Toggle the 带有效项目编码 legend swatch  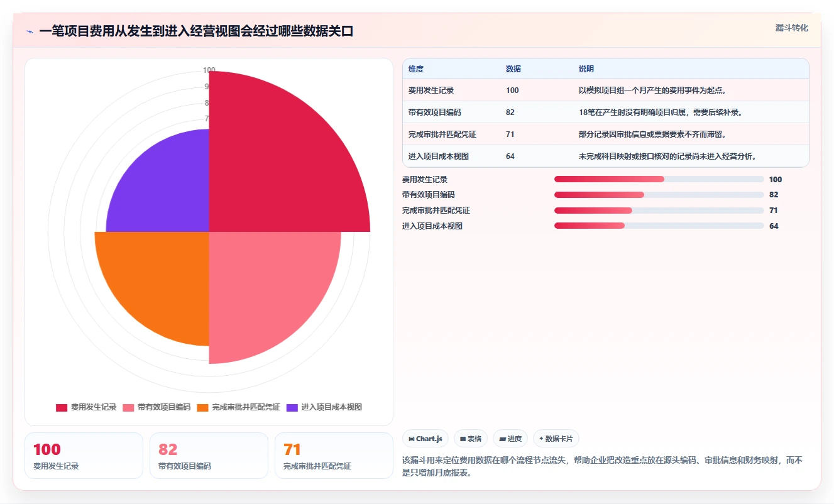(x=128, y=407)
